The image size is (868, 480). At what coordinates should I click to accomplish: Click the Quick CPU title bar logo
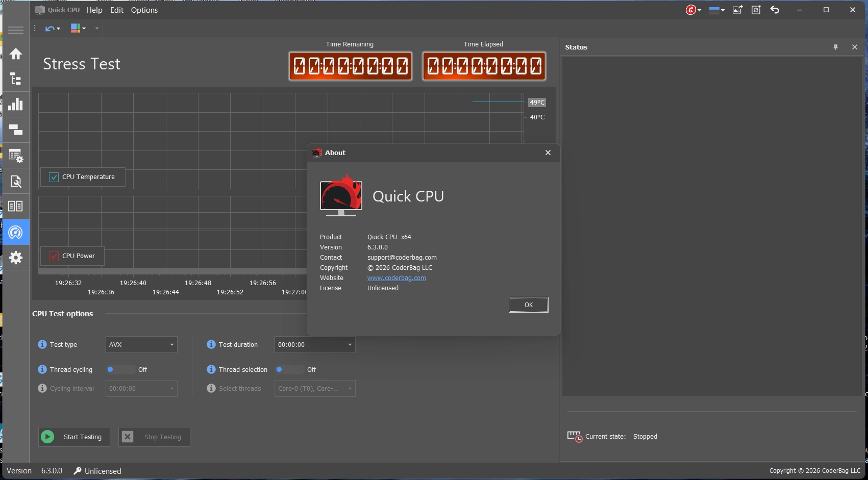tap(40, 10)
